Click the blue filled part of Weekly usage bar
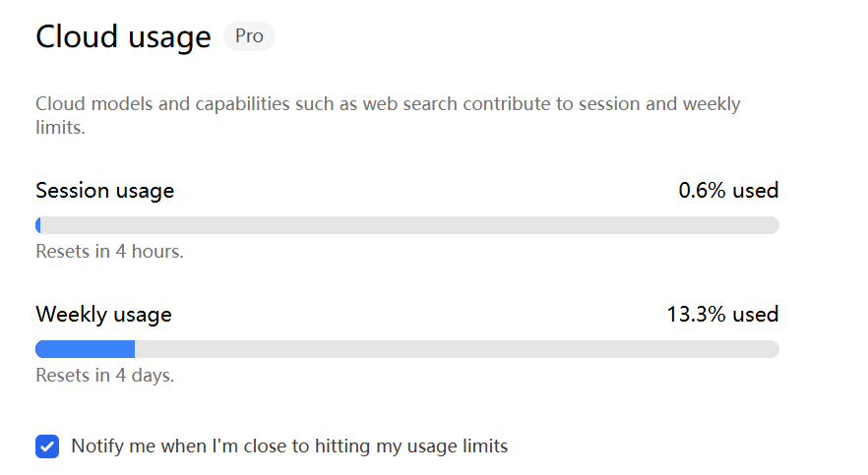The height and width of the screenshot is (475, 868). click(x=86, y=349)
